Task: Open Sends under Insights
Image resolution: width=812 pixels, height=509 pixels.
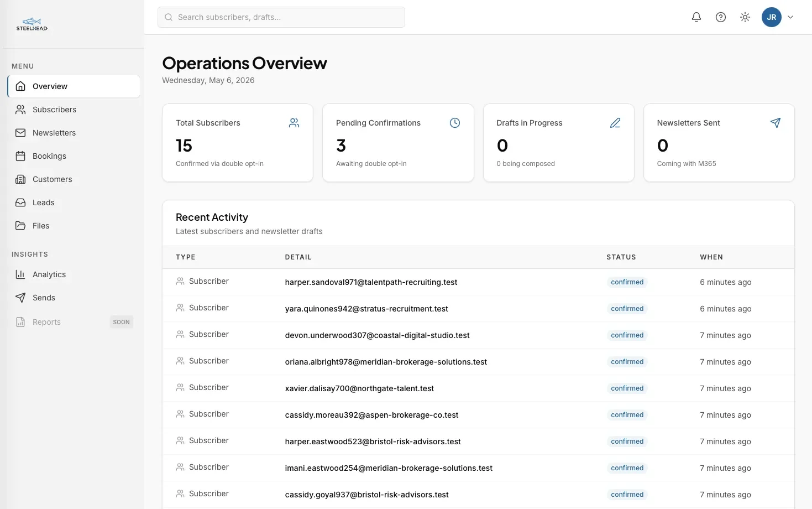Action: pos(74,298)
